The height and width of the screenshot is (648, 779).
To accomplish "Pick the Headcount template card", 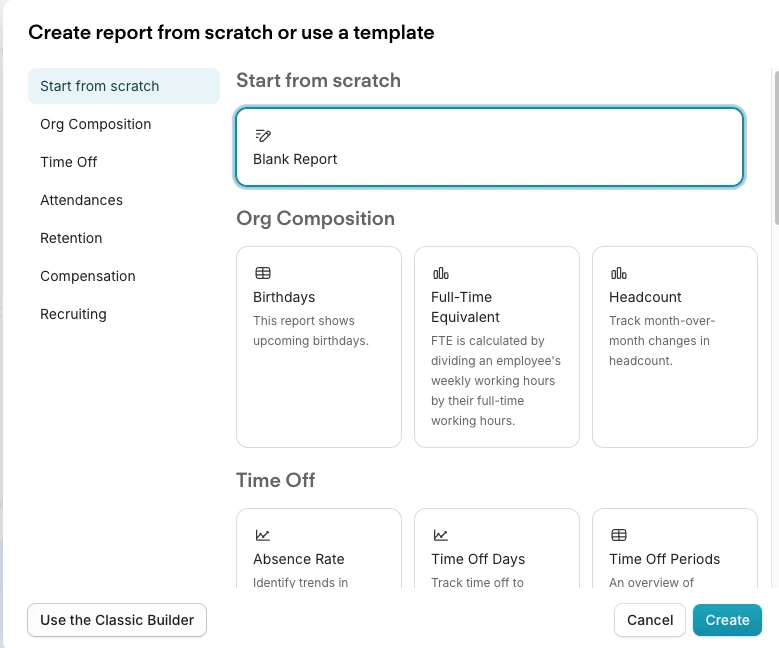I will tap(675, 347).
